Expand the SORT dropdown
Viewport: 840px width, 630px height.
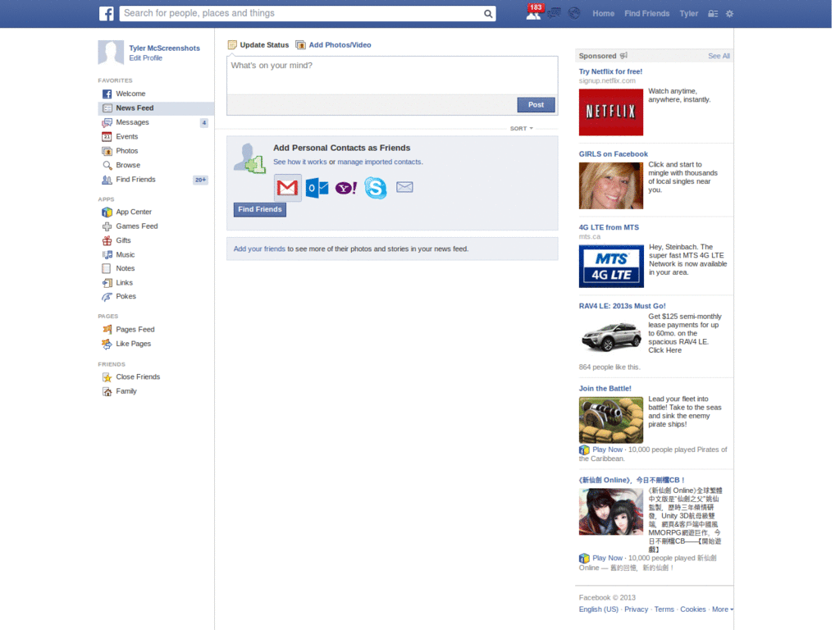click(521, 129)
